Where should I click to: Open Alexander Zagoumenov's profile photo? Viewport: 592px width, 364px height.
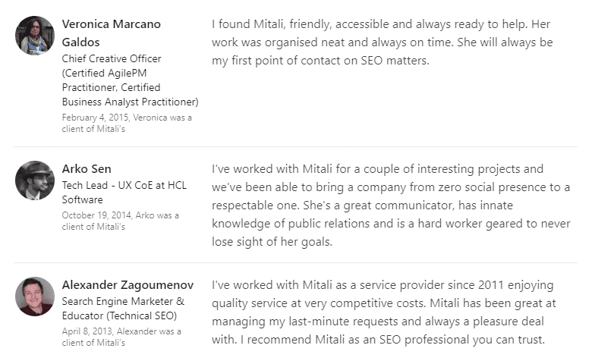[x=35, y=297]
